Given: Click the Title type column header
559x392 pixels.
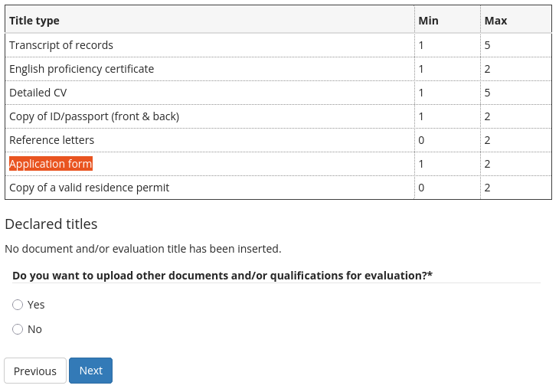Looking at the screenshot, I should pyautogui.click(x=34, y=21).
